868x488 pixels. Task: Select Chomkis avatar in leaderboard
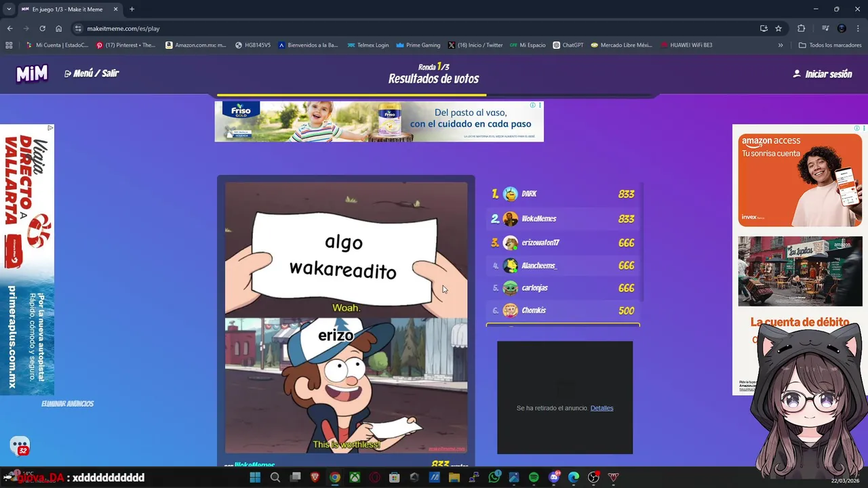point(511,310)
